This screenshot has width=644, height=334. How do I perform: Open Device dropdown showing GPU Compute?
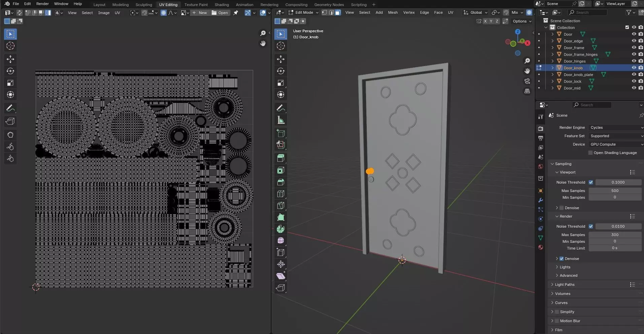point(616,144)
